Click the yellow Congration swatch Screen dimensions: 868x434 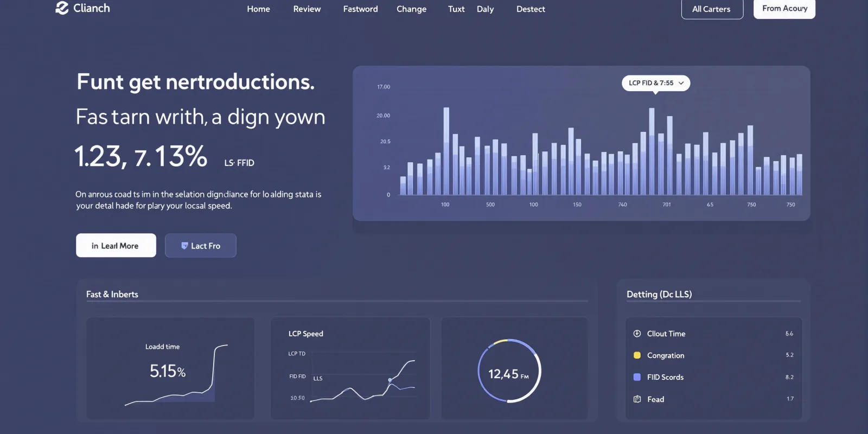[x=637, y=355]
